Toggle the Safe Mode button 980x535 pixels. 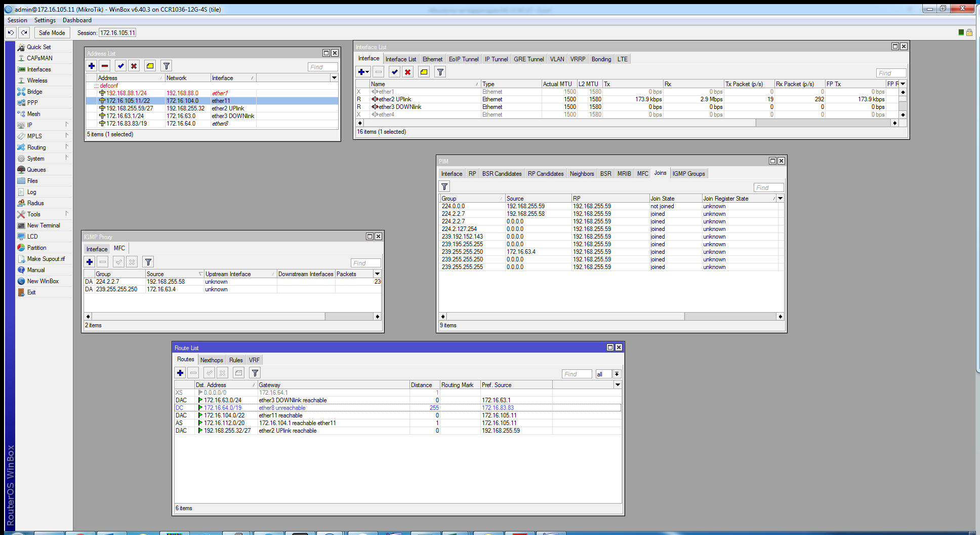52,32
